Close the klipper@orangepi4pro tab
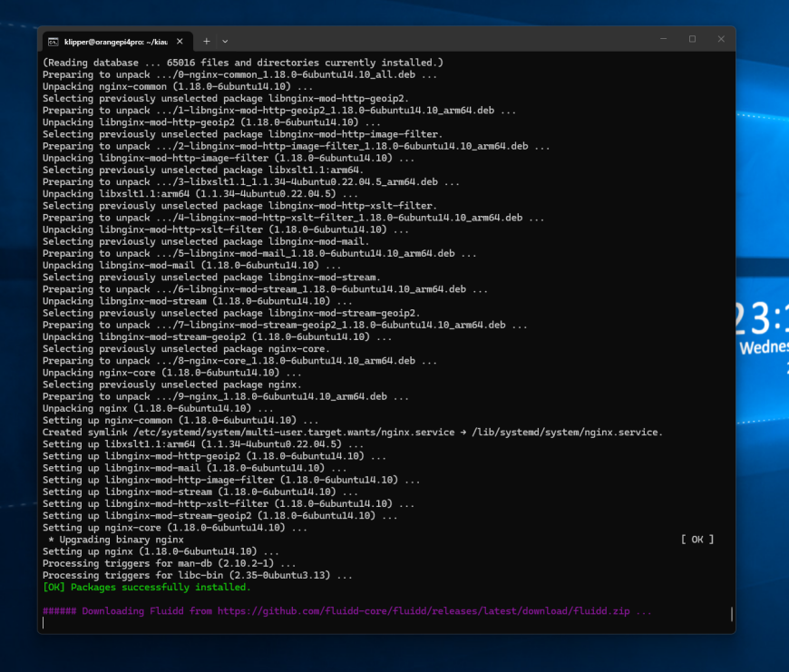789x672 pixels. click(180, 42)
